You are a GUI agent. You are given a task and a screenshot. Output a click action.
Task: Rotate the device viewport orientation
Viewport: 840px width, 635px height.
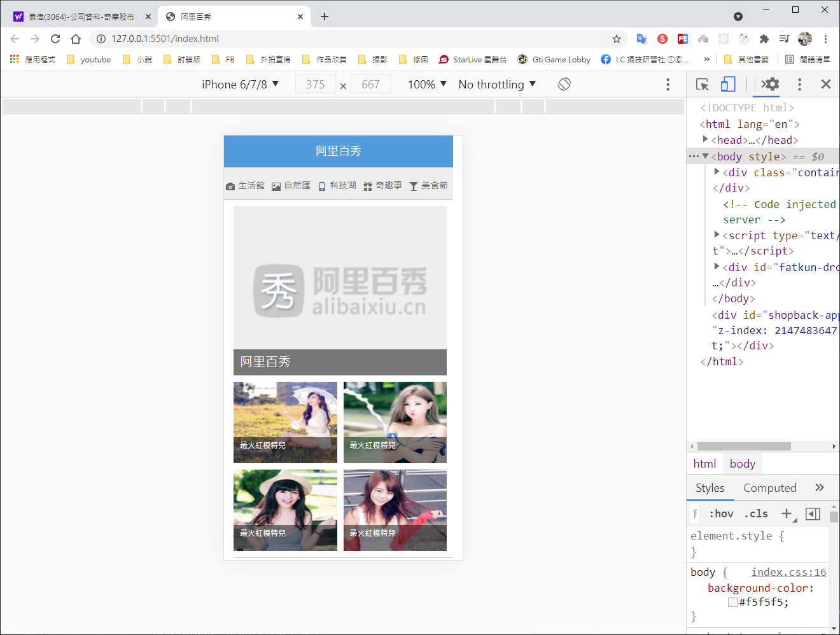564,84
